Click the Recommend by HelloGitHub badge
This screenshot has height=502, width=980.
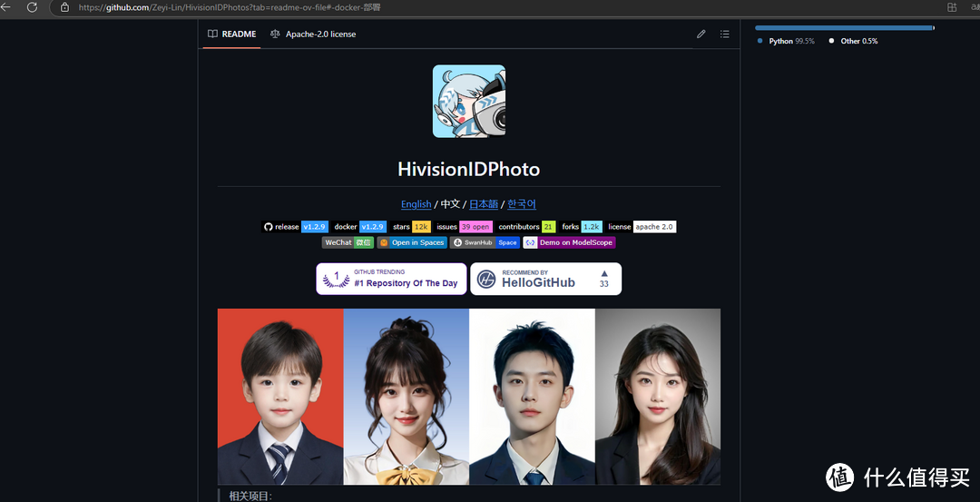(x=545, y=279)
